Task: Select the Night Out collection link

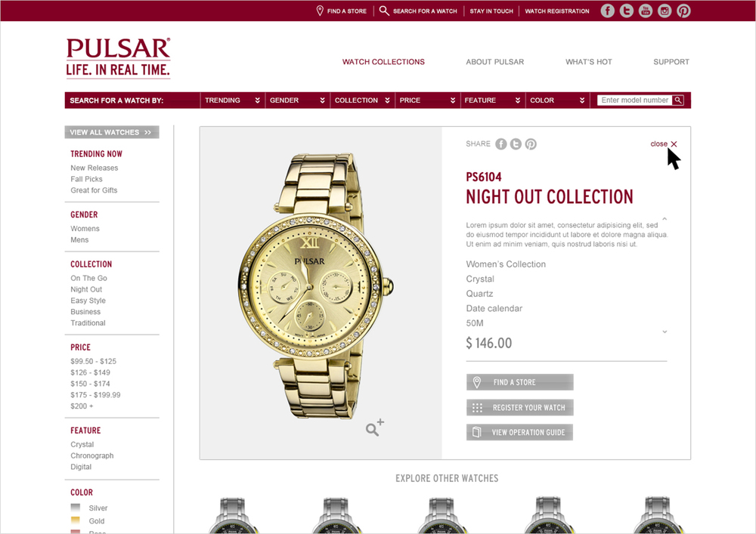Action: pos(86,289)
